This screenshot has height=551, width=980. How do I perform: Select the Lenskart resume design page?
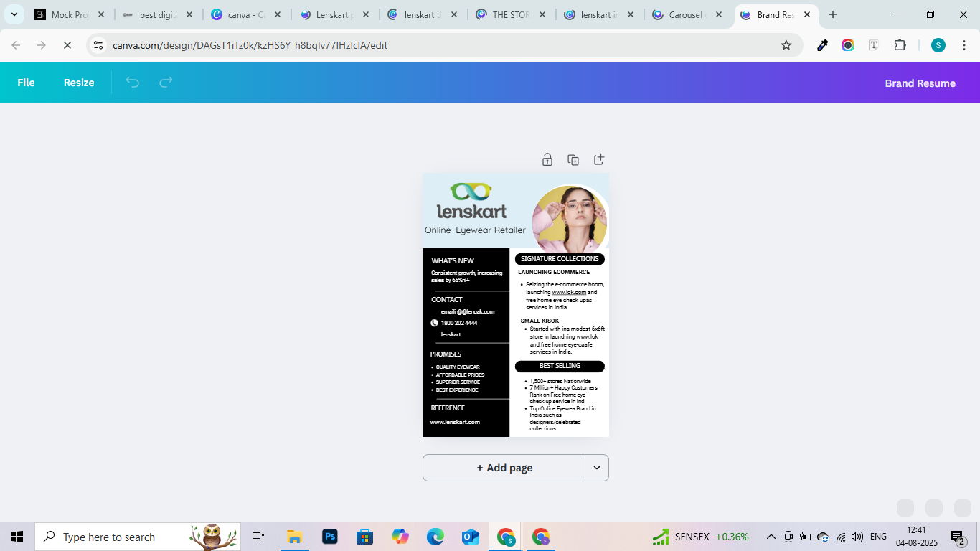coord(516,305)
